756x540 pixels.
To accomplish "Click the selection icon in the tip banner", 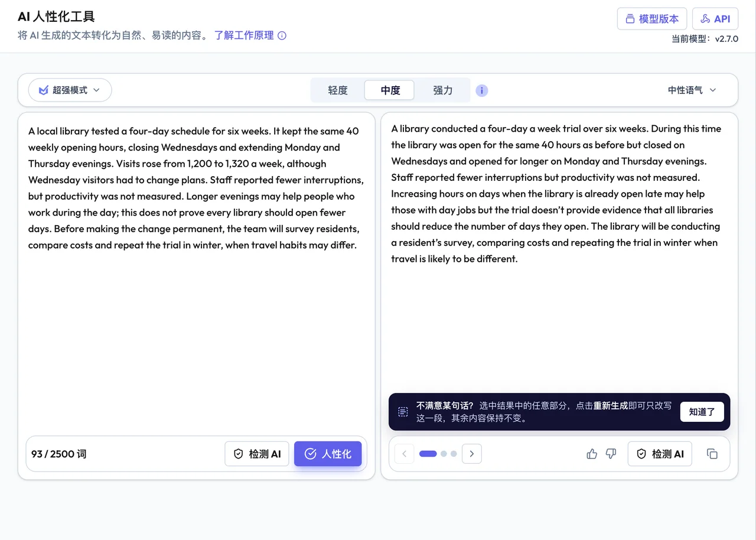I will tap(403, 412).
